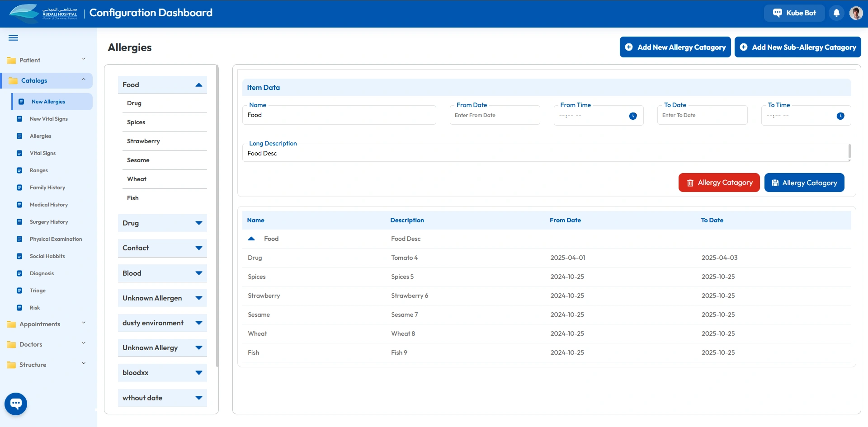
Task: Open the floating chat bubble icon
Action: (16, 404)
